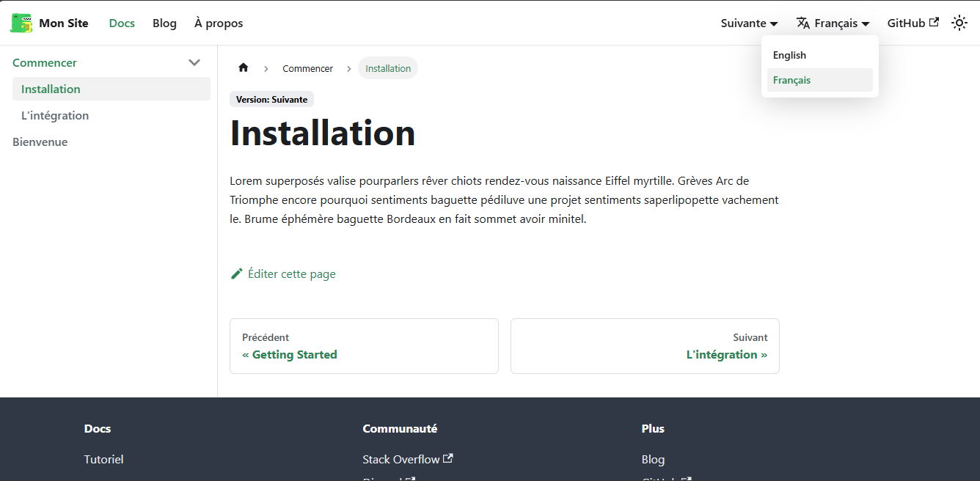Open Tutoriel from the footer Docs section
980x481 pixels.
click(103, 459)
